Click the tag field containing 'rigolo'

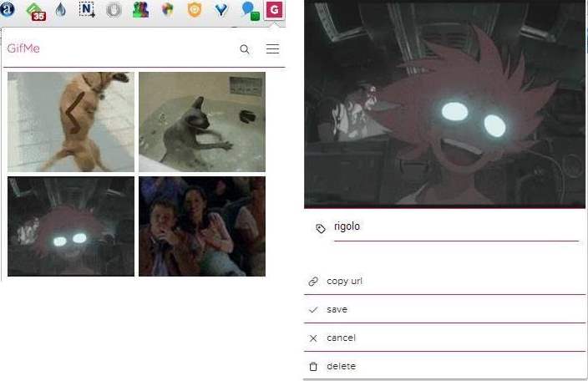(456, 227)
